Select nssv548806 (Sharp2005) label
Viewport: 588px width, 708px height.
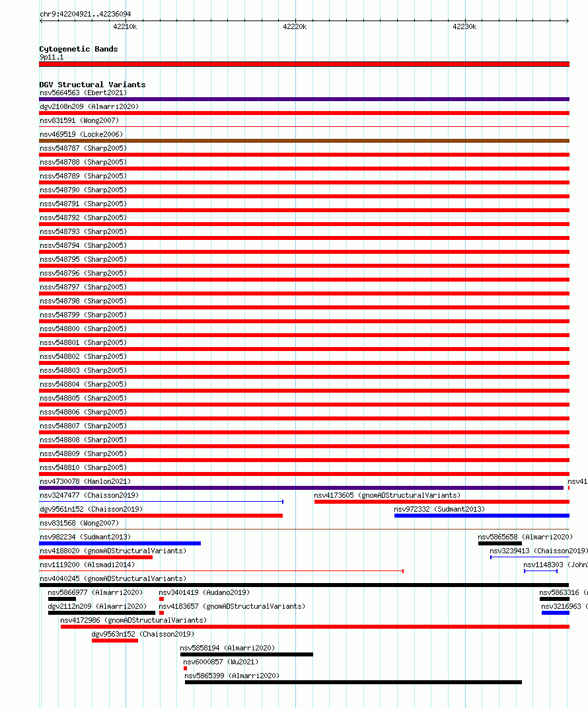[83, 412]
